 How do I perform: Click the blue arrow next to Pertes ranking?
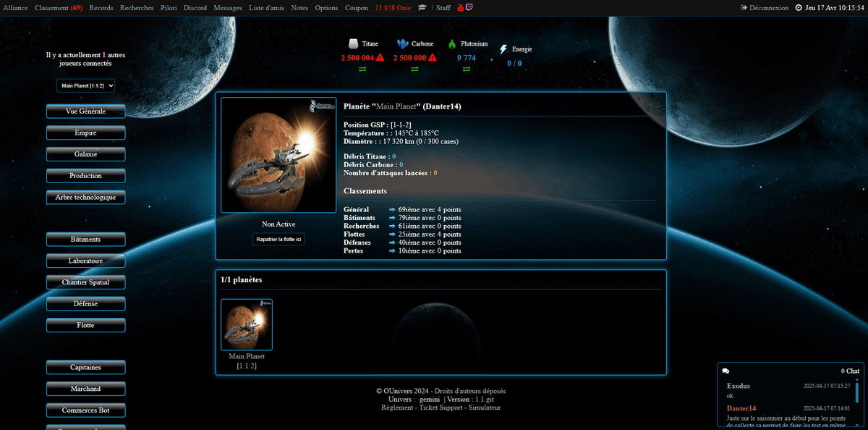coord(392,251)
